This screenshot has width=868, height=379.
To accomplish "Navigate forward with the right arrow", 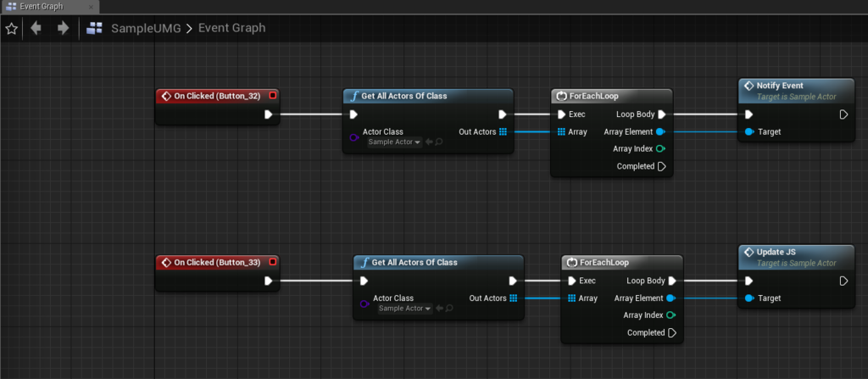I will click(x=63, y=28).
